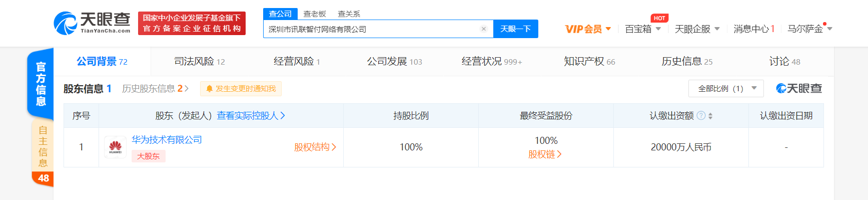Image resolution: width=868 pixels, height=200 pixels.
Task: Open the TianYanCha logo homepage
Action: (92, 23)
